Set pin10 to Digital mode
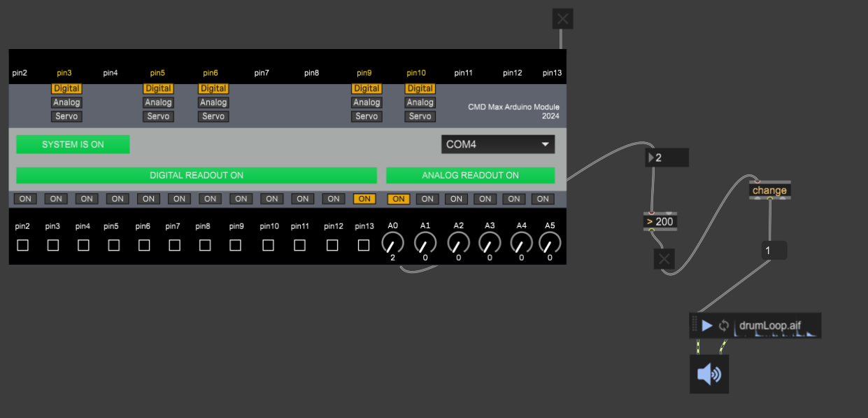 [420, 88]
